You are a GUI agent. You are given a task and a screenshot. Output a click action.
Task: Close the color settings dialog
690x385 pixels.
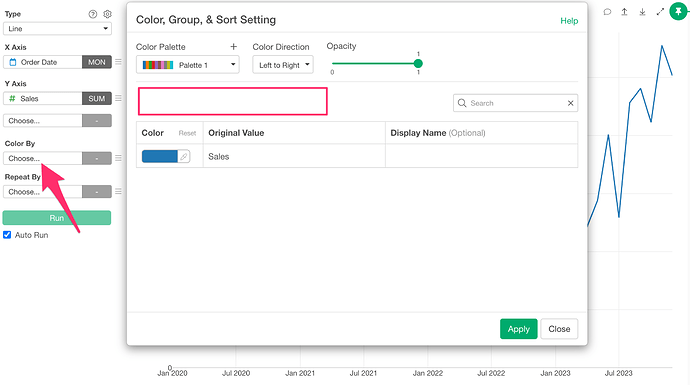559,329
